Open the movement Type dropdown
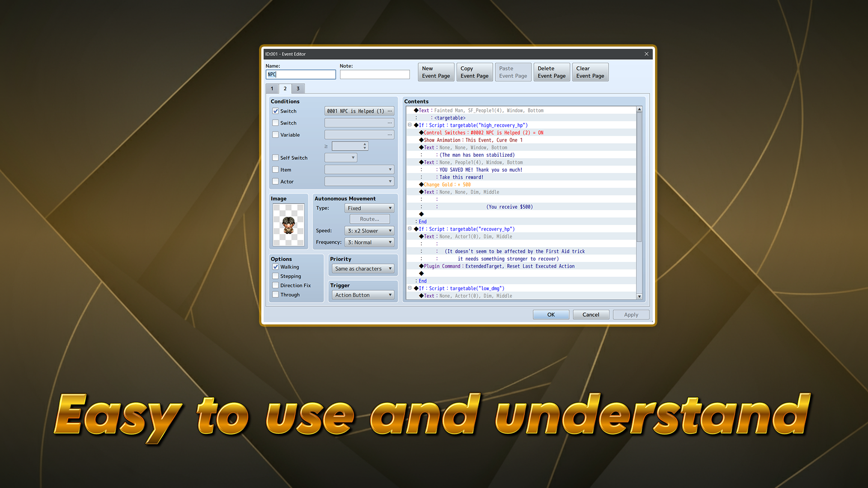868x488 pixels. pyautogui.click(x=369, y=208)
